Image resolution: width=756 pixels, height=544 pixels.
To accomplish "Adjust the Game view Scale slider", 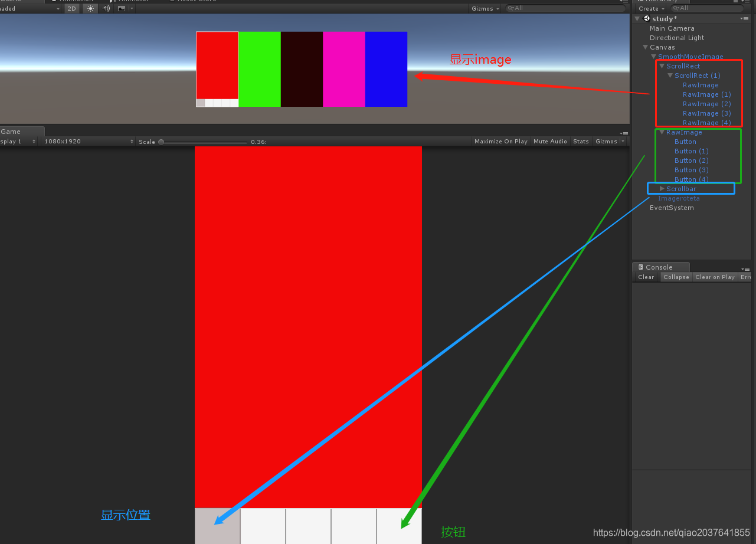I will (203, 142).
